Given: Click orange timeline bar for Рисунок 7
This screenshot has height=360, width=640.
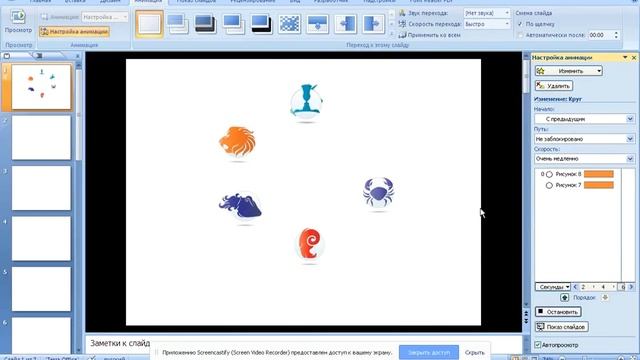Looking at the screenshot, I should tap(598, 185).
